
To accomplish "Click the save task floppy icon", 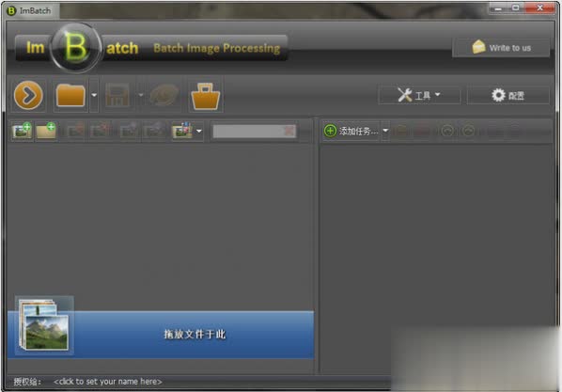I will [x=117, y=95].
